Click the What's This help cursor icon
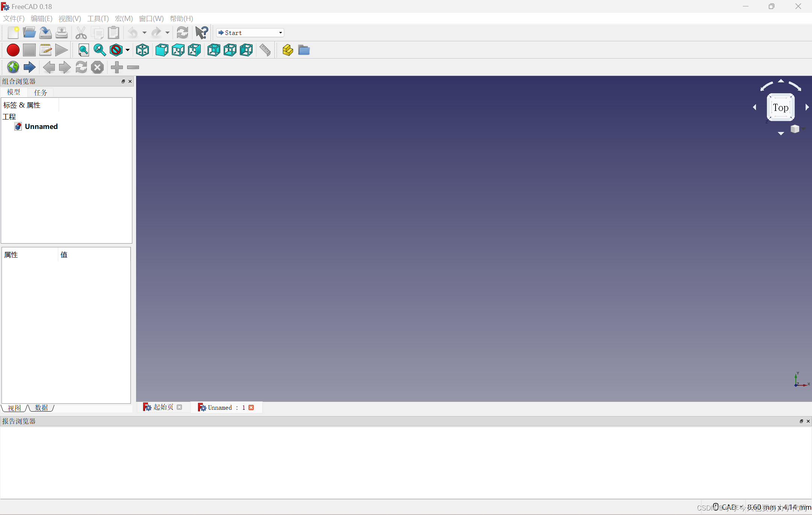 tap(202, 33)
